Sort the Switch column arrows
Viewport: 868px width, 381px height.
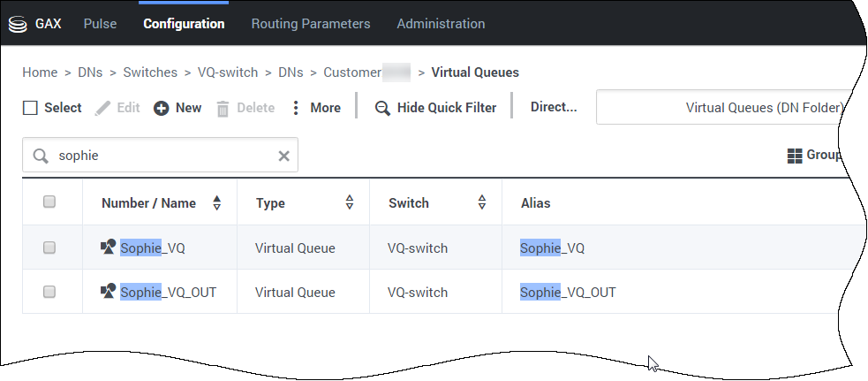click(x=481, y=203)
